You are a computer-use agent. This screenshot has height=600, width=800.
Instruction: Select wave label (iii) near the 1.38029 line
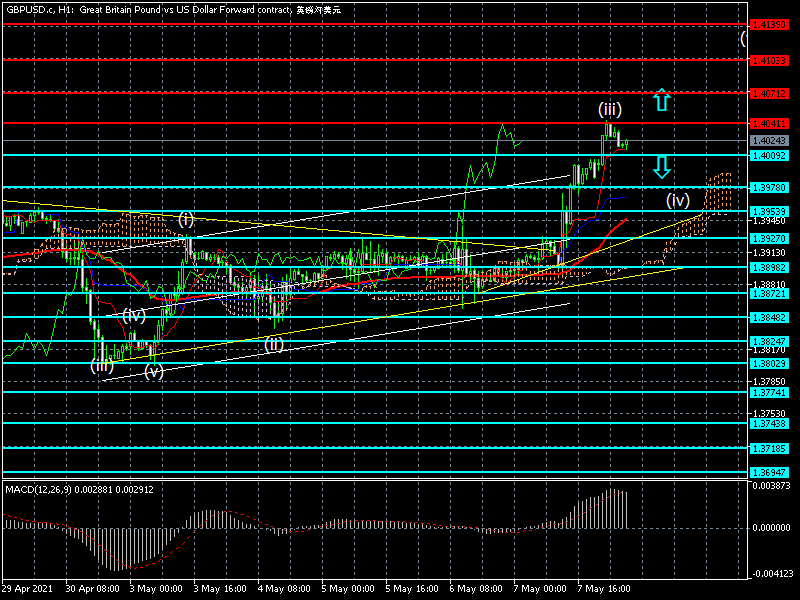pyautogui.click(x=102, y=365)
